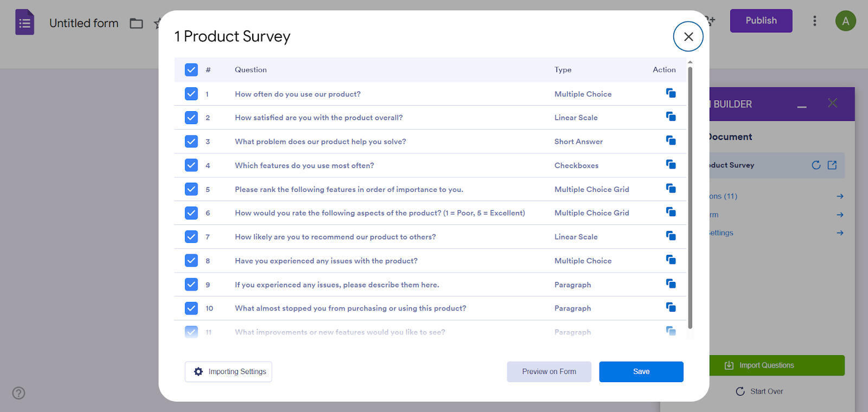Click gear icon in Importing Settings
868x412 pixels.
tap(199, 371)
